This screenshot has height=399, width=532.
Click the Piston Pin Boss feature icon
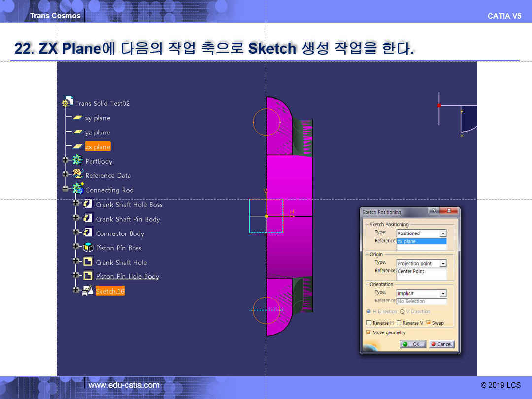(x=88, y=247)
